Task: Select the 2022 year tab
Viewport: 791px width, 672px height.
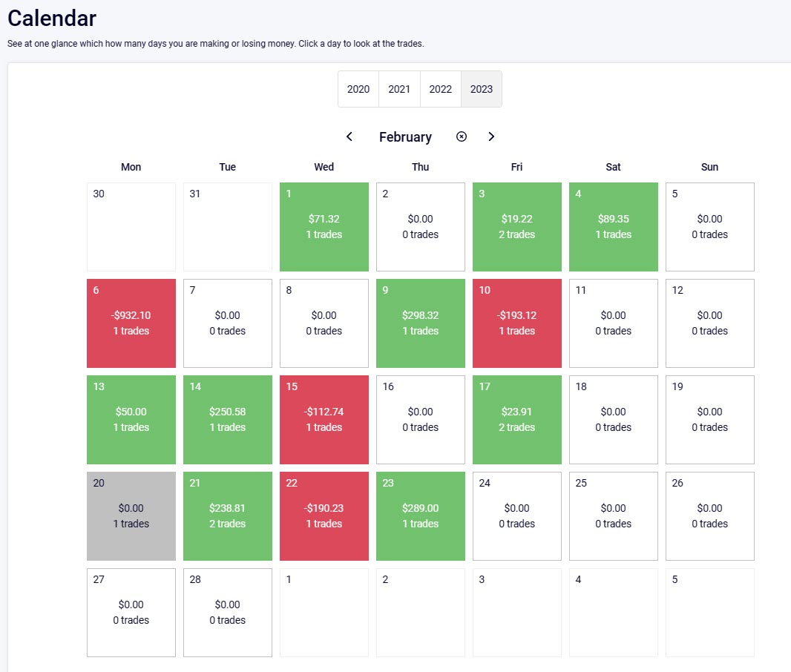Action: (x=440, y=88)
